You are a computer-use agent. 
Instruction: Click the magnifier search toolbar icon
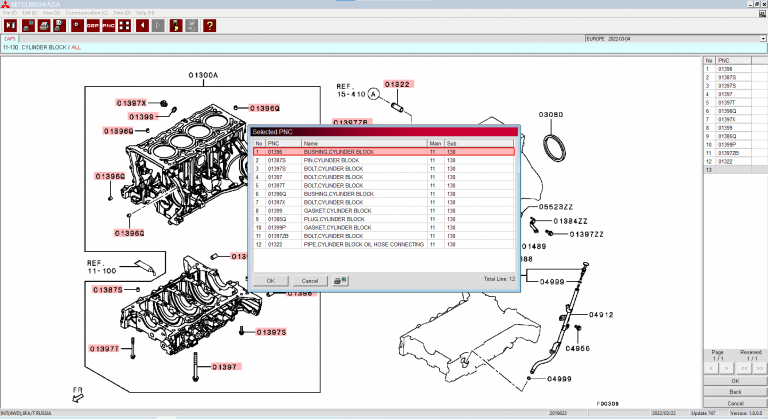pyautogui.click(x=76, y=24)
